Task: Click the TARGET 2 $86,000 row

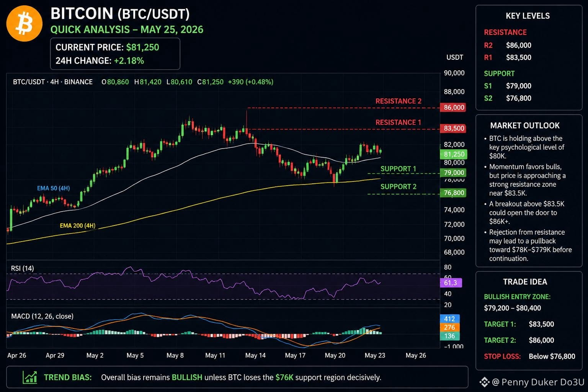Action: [519, 340]
